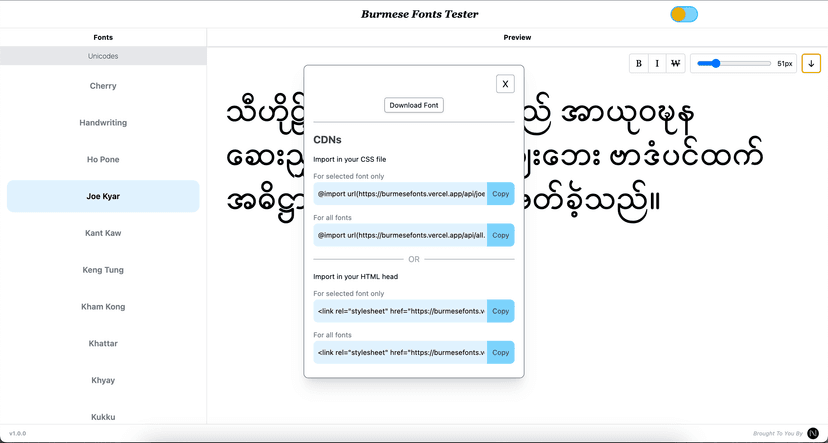Click the HTML selected-font link field
Screen dimensions: 828x443
click(400, 311)
